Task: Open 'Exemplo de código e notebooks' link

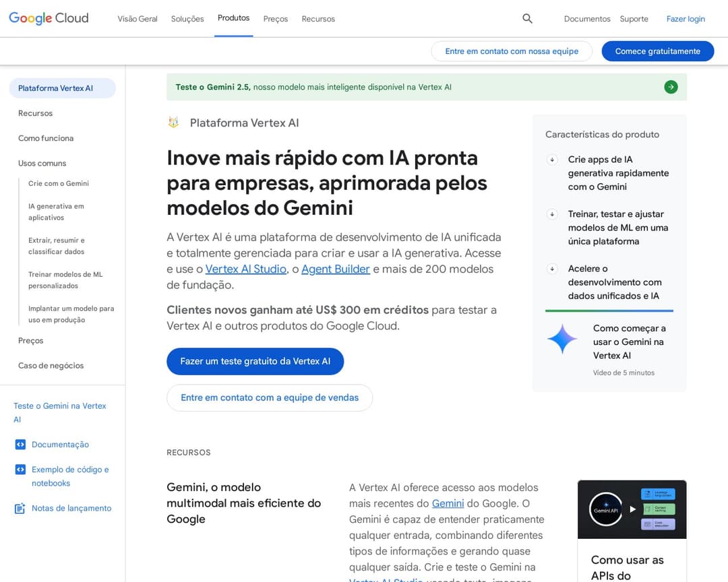Action: pos(70,476)
